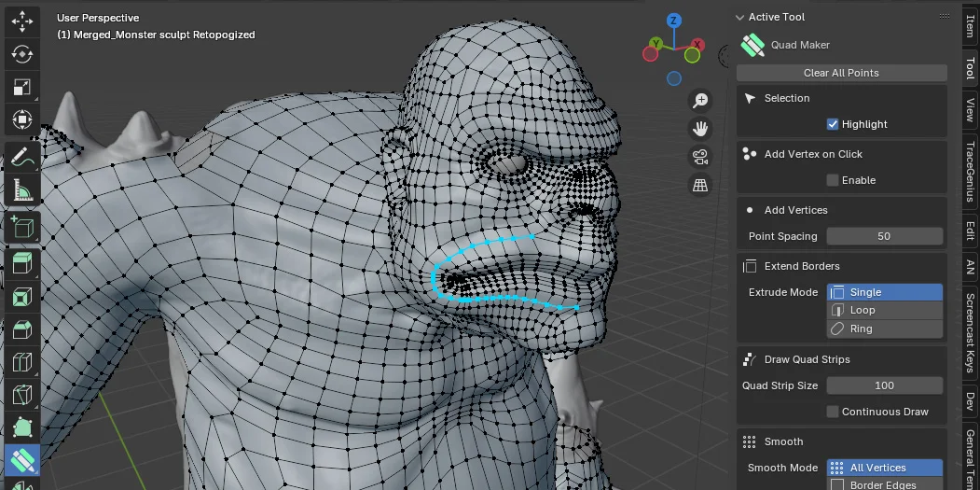The image size is (980, 490).
Task: Choose Loop extrude mode
Action: (x=884, y=310)
